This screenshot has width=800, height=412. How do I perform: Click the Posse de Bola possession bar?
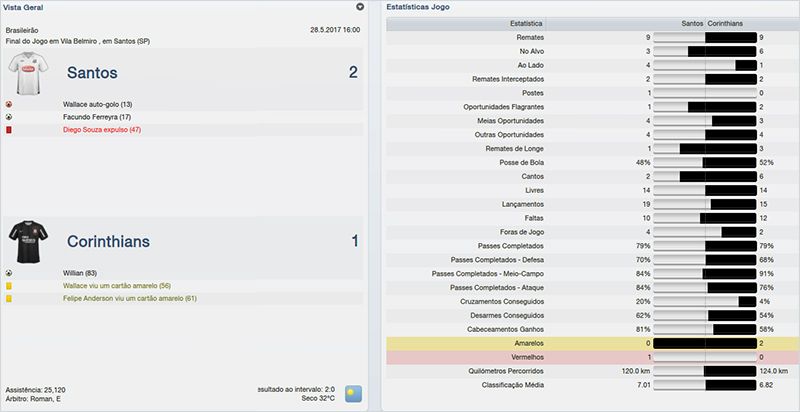(x=705, y=162)
